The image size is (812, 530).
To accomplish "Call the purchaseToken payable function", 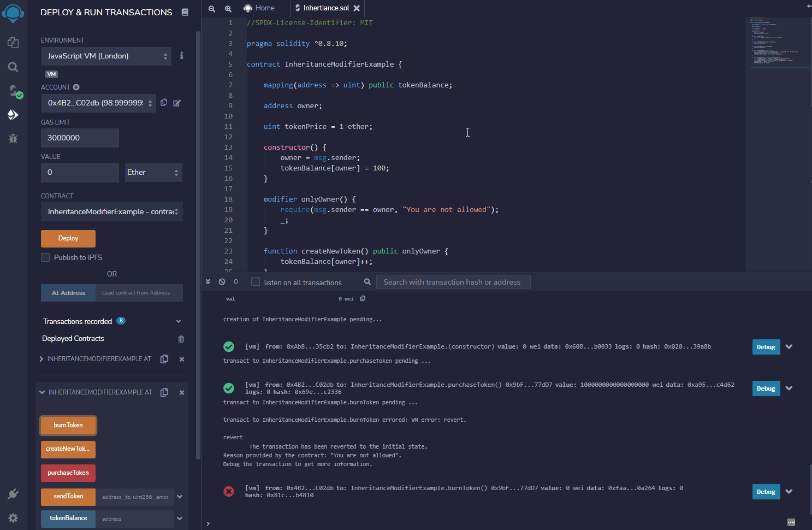I will click(68, 473).
